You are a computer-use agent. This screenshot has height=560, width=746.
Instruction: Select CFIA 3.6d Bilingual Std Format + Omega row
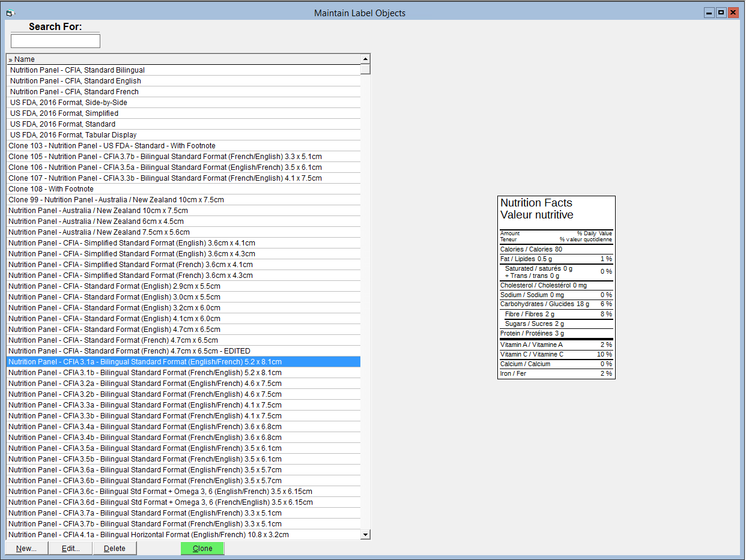click(184, 502)
